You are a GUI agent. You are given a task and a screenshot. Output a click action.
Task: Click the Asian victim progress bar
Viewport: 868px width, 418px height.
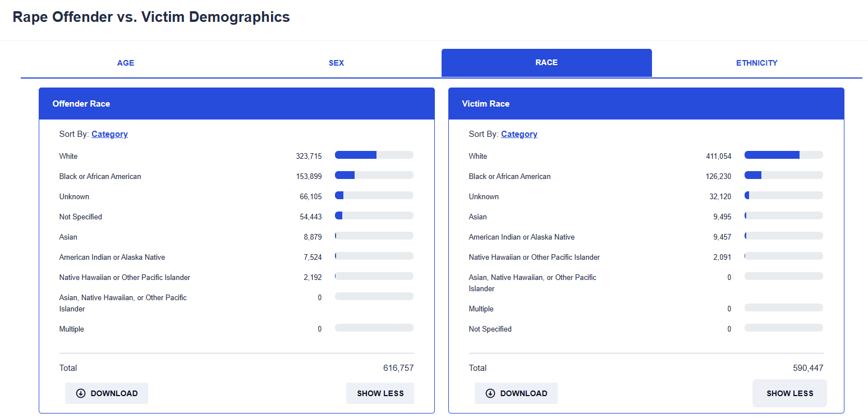784,215
